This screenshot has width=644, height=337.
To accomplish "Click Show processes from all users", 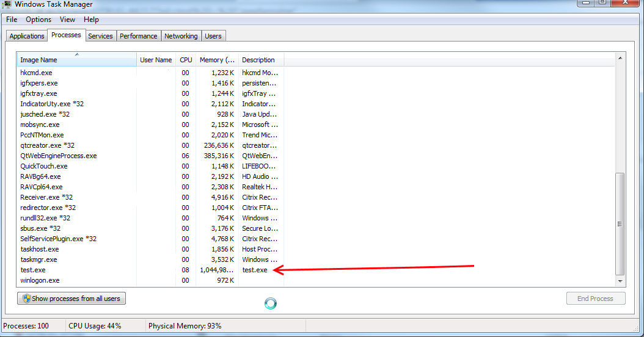I will [71, 299].
